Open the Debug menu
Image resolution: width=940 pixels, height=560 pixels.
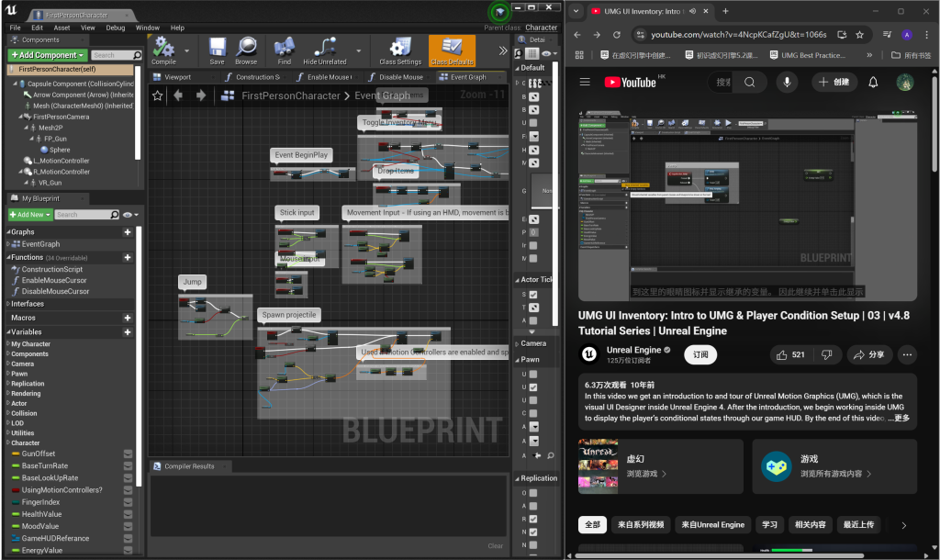pyautogui.click(x=115, y=28)
